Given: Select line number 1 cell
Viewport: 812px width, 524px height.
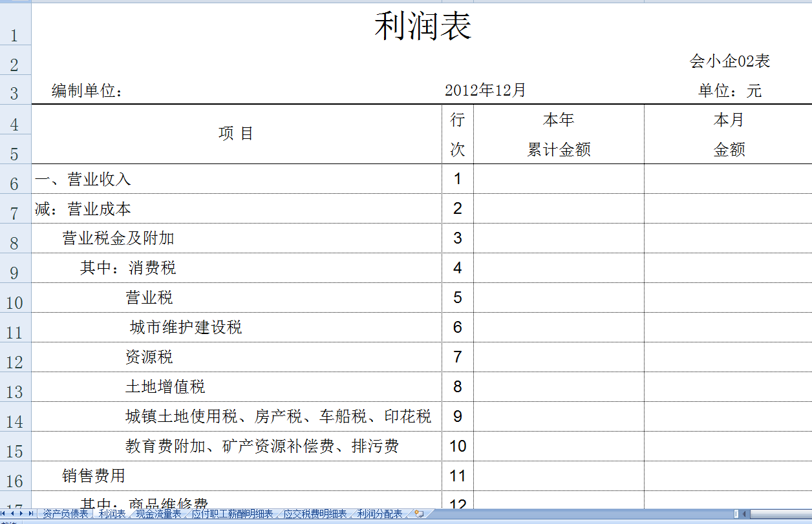Looking at the screenshot, I should tap(458, 179).
